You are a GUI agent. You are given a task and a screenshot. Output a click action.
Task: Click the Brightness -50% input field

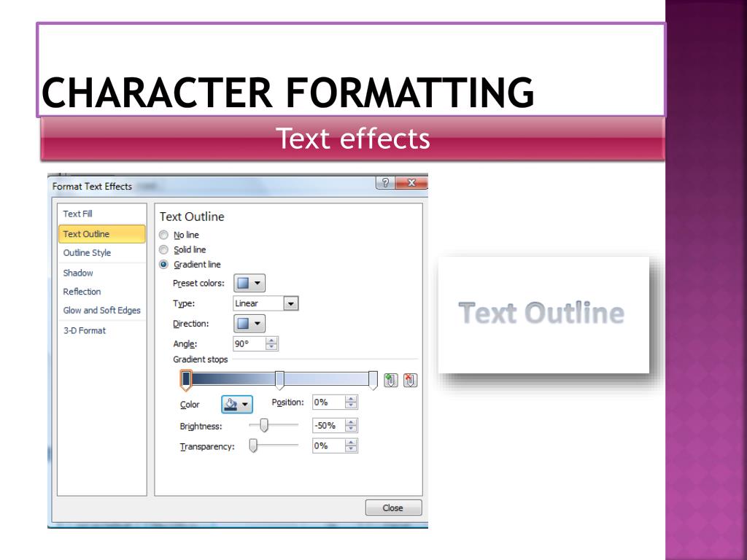[329, 425]
